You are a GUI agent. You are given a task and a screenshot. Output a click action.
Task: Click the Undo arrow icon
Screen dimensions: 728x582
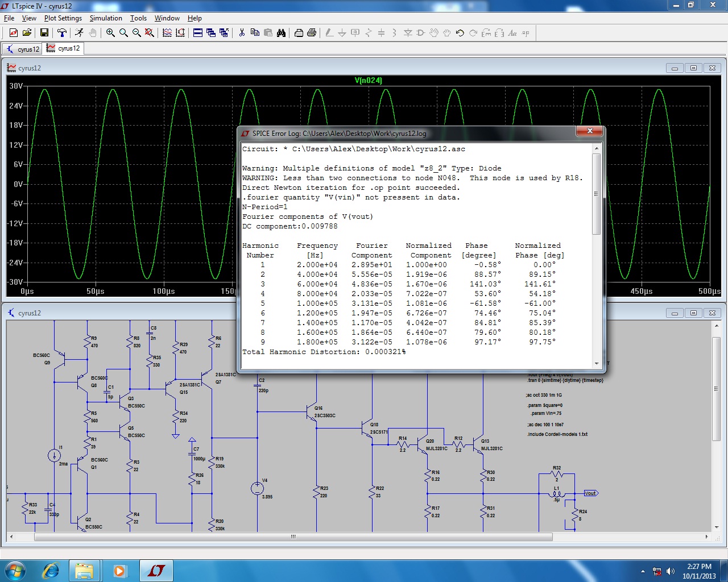pos(460,33)
